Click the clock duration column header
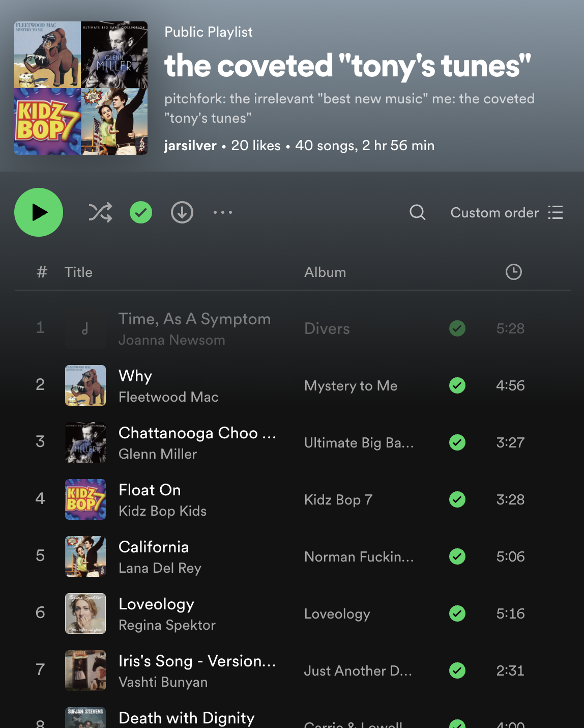The image size is (584, 728). coord(514,272)
